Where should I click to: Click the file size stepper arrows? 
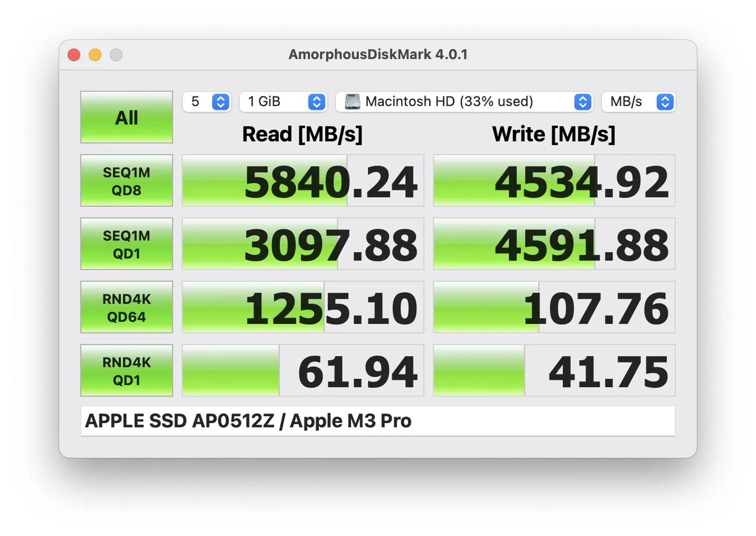[x=316, y=102]
